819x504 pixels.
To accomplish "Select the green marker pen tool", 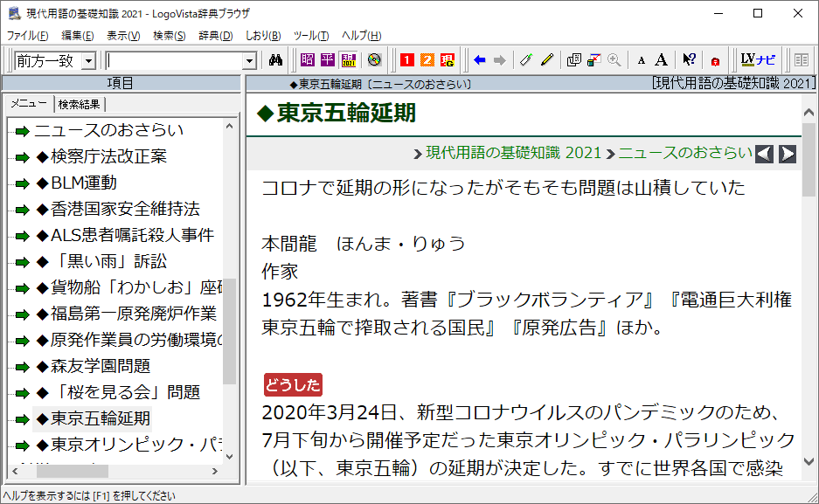I will pyautogui.click(x=526, y=60).
